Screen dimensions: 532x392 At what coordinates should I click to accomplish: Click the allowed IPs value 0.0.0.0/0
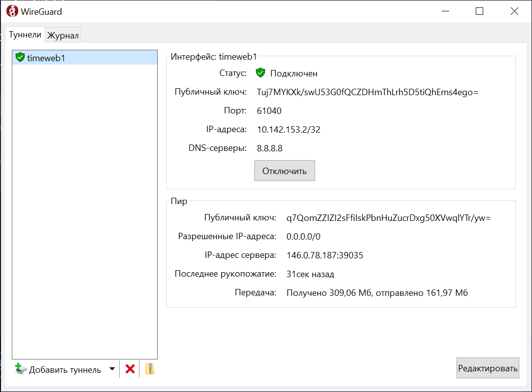pyautogui.click(x=303, y=237)
